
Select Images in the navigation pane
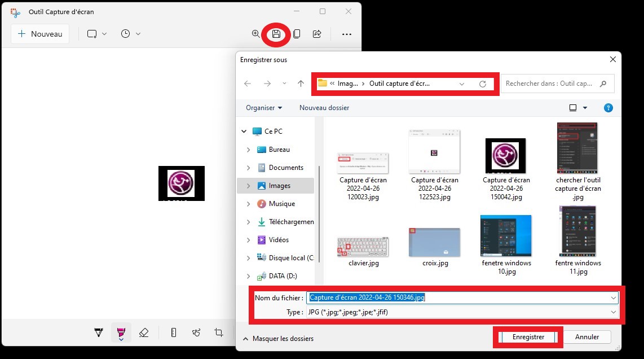pos(280,186)
